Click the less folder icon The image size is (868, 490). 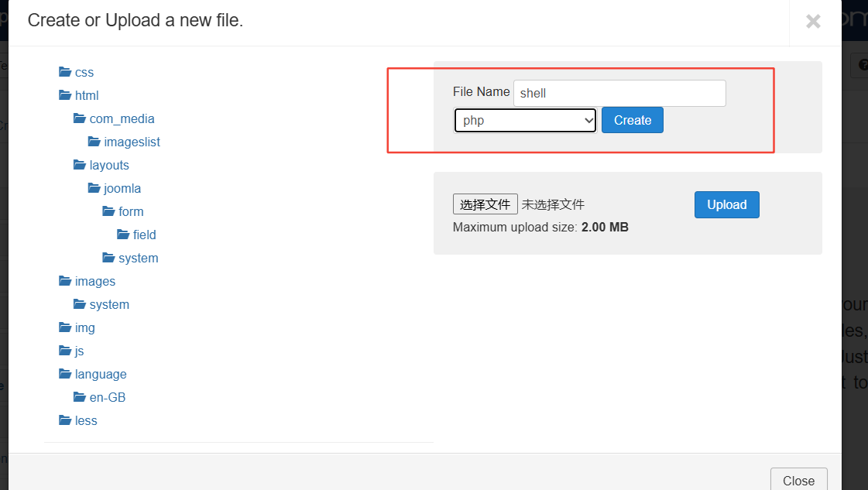click(65, 421)
